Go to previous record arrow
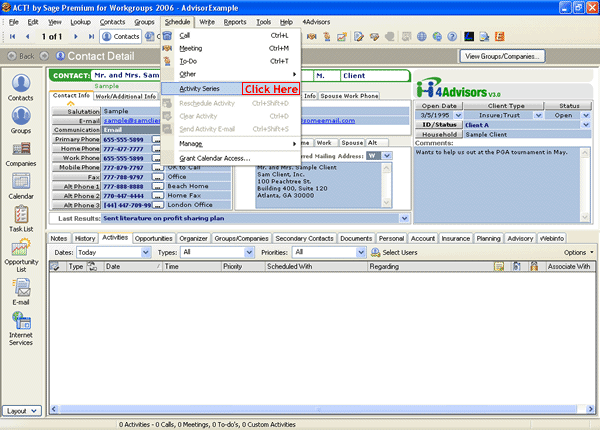Screen dimensions: 600x430 tap(27, 36)
